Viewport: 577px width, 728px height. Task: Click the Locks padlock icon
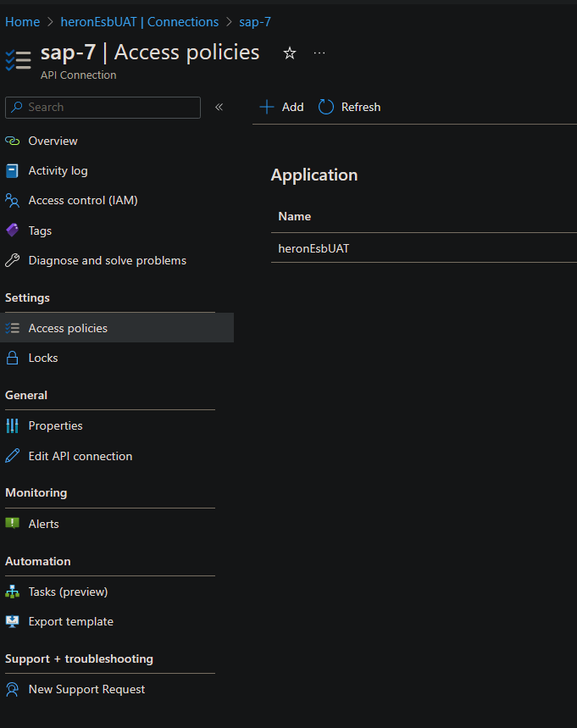tap(13, 358)
